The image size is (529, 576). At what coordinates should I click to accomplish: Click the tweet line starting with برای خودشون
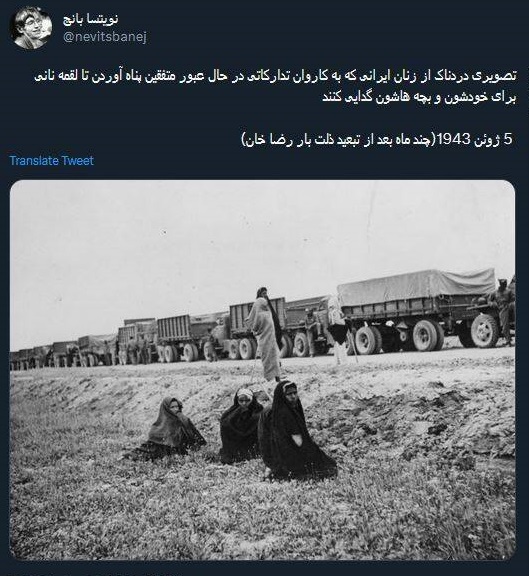tap(419, 97)
